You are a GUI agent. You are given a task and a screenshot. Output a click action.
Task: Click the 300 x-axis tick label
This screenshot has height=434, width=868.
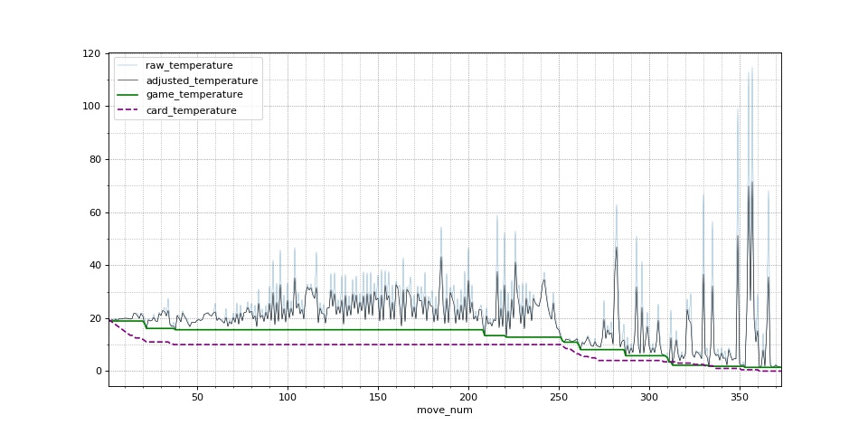pos(649,396)
